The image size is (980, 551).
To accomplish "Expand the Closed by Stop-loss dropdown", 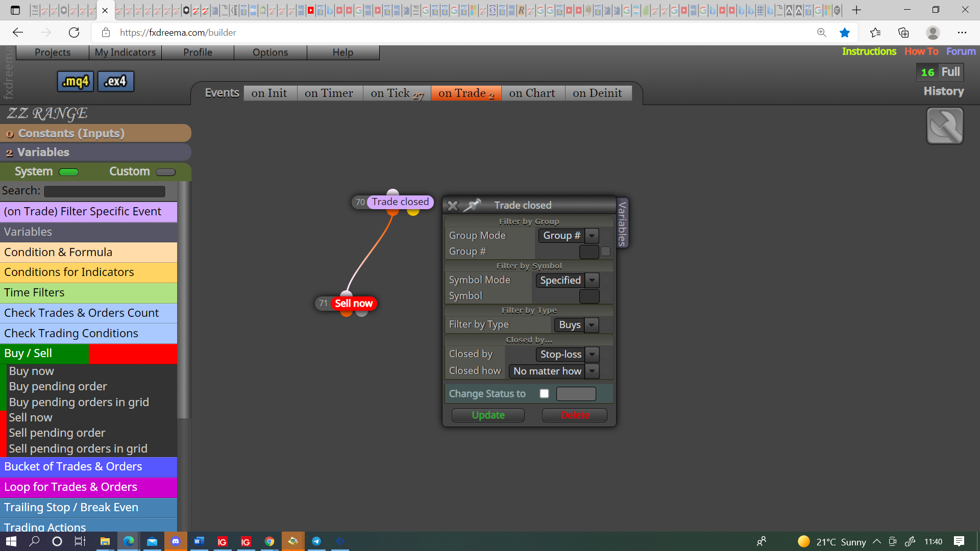I will click(x=567, y=354).
